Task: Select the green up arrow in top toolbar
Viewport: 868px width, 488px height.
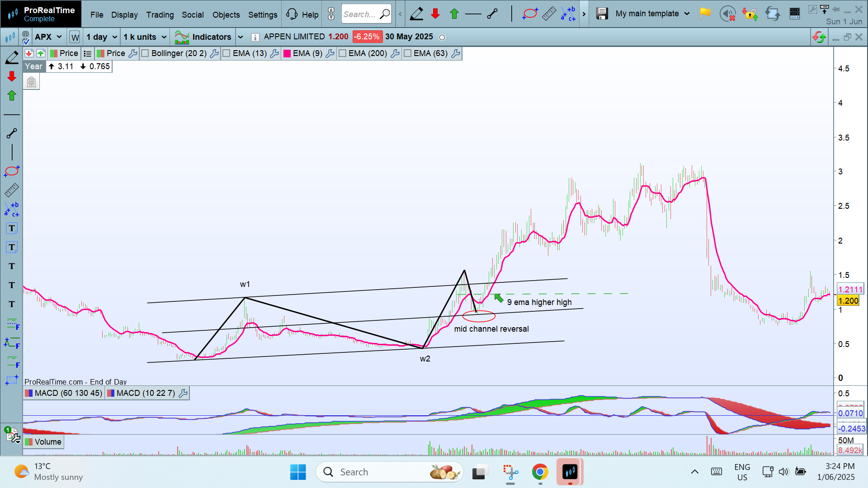Action: [454, 14]
